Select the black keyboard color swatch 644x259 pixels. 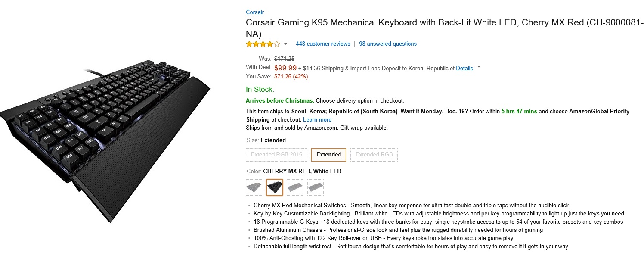tap(275, 187)
